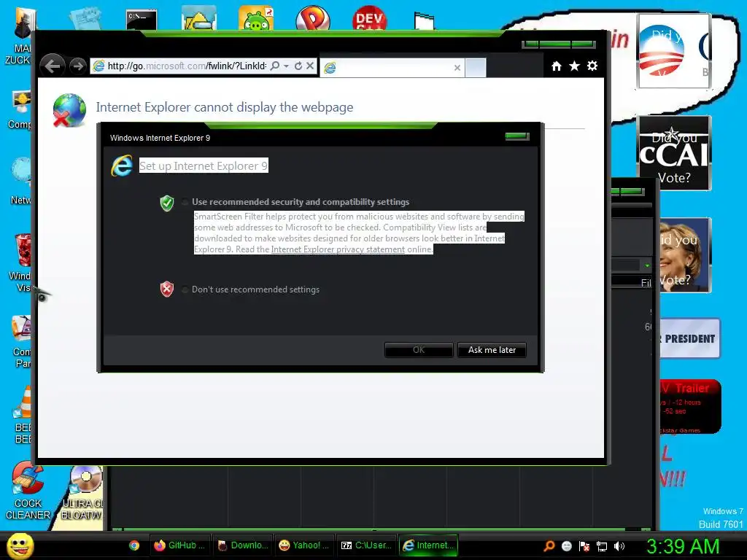The width and height of the screenshot is (747, 560).
Task: Click the address bar search magnifier icon
Action: pyautogui.click(x=275, y=66)
